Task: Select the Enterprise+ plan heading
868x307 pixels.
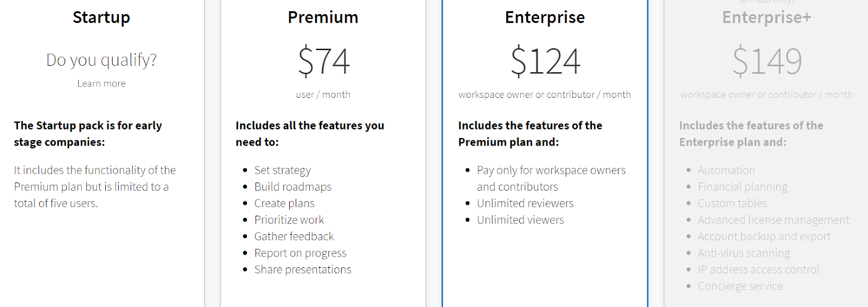Action: tap(767, 17)
